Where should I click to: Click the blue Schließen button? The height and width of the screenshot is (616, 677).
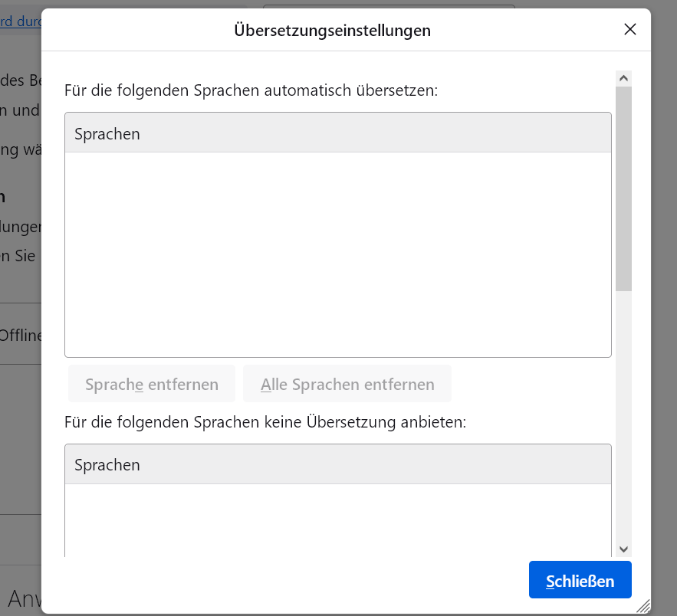coord(580,581)
